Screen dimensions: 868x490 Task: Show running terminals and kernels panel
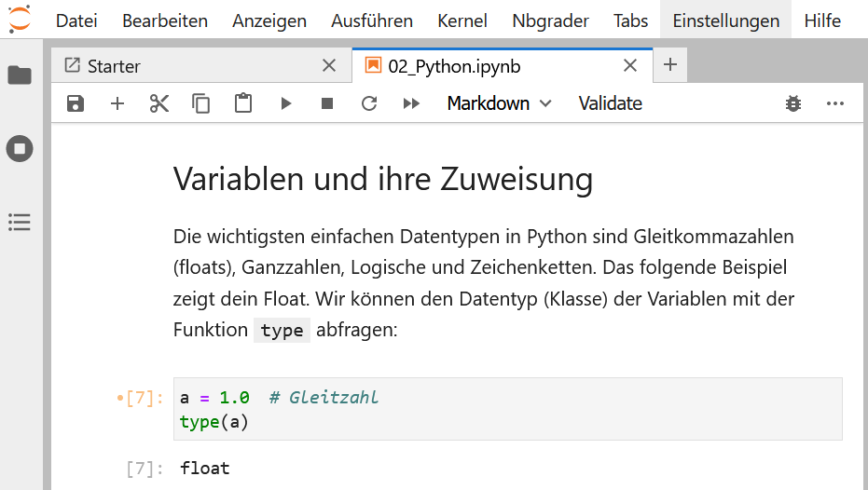pyautogui.click(x=20, y=148)
